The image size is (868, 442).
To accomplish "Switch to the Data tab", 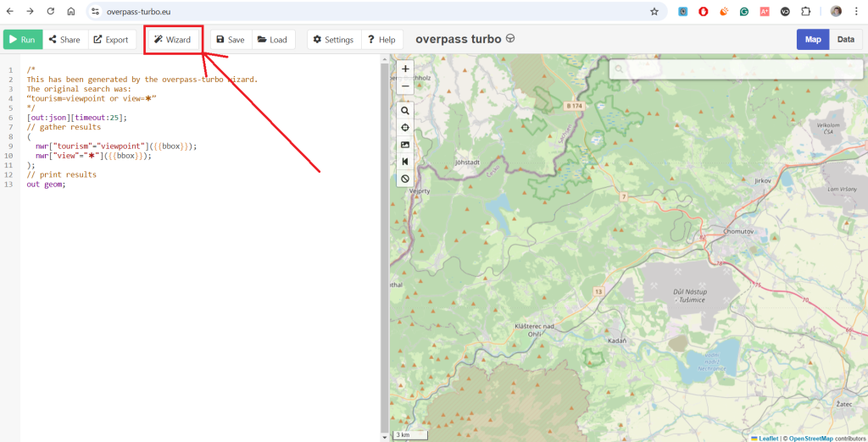I will (x=845, y=40).
